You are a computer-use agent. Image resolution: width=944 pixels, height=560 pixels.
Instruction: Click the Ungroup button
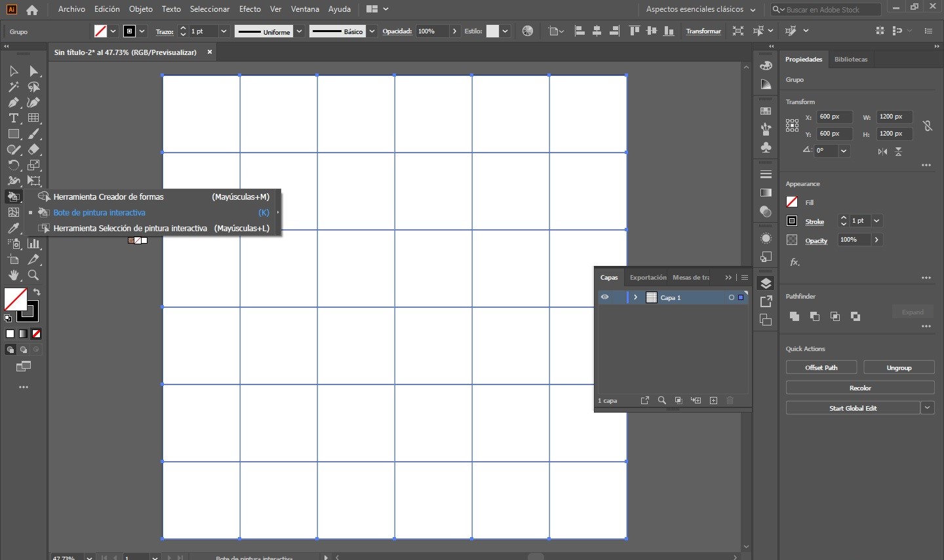899,367
